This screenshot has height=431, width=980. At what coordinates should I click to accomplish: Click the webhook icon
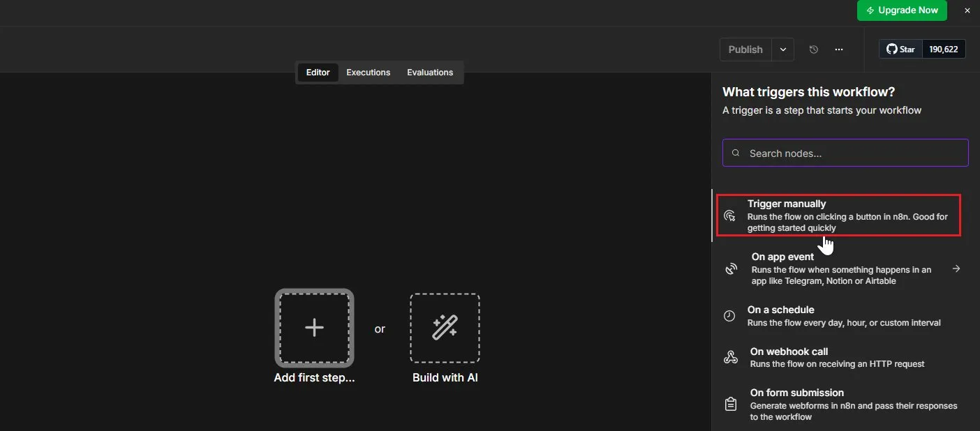click(731, 358)
